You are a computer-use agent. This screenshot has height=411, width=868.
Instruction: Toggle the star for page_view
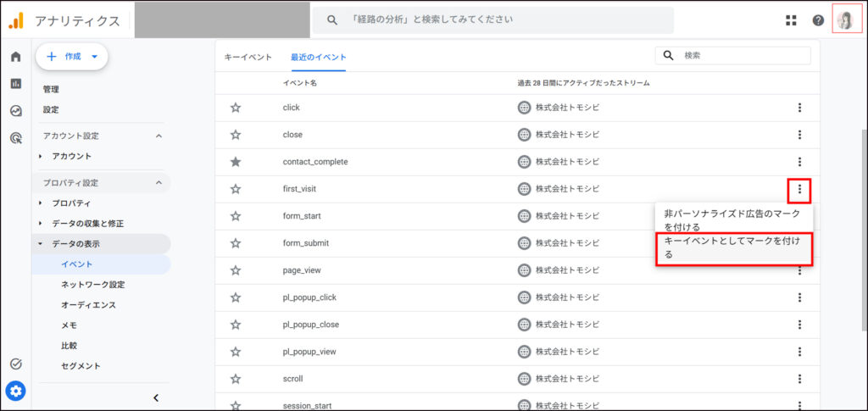[236, 270]
